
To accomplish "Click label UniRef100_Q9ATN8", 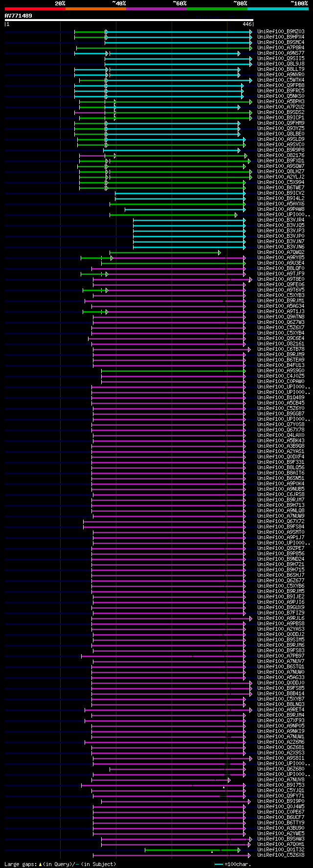I will 281,317.
